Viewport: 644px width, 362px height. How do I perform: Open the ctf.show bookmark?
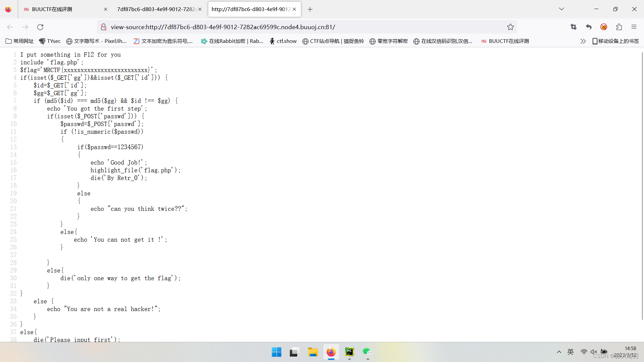283,41
